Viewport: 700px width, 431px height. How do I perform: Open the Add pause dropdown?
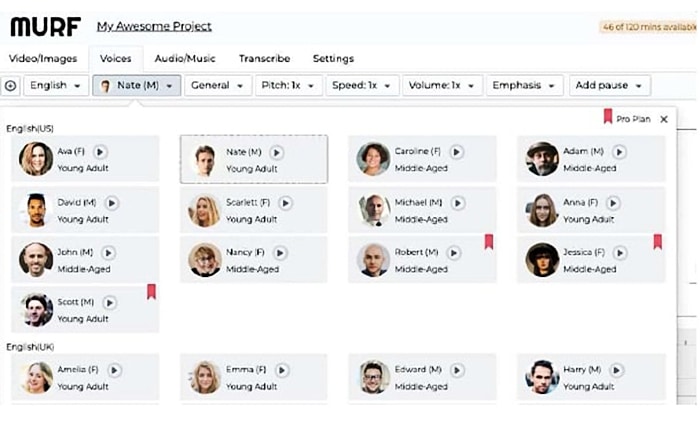609,85
